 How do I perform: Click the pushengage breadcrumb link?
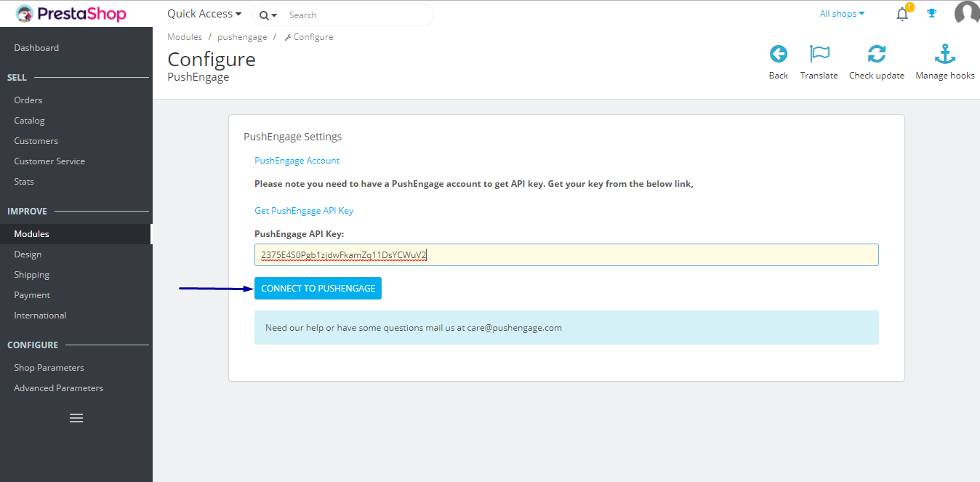[242, 36]
